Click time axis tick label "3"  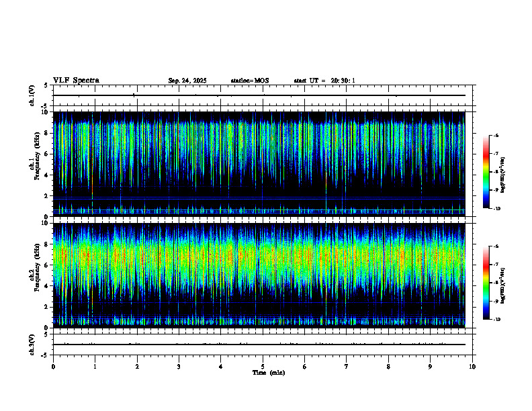click(x=179, y=367)
